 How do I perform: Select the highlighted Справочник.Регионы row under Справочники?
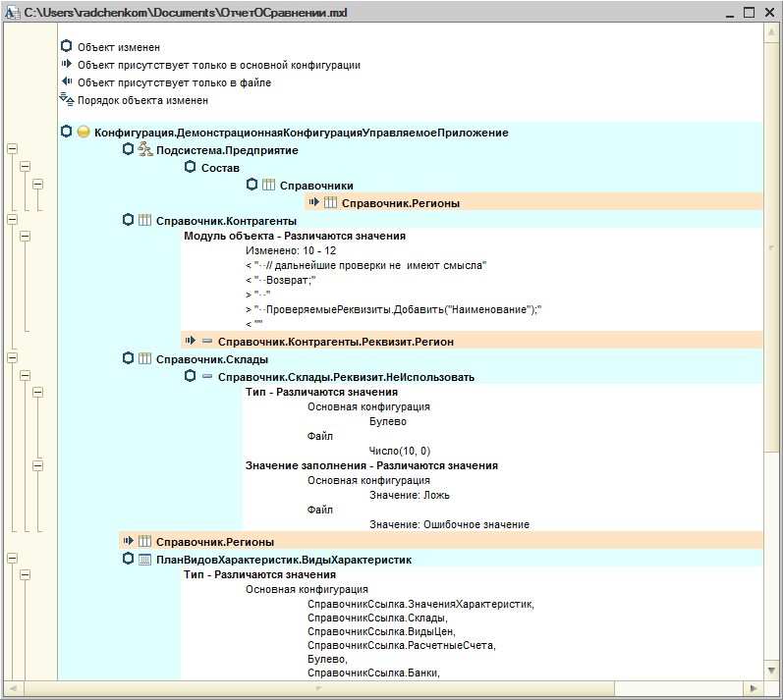point(533,202)
